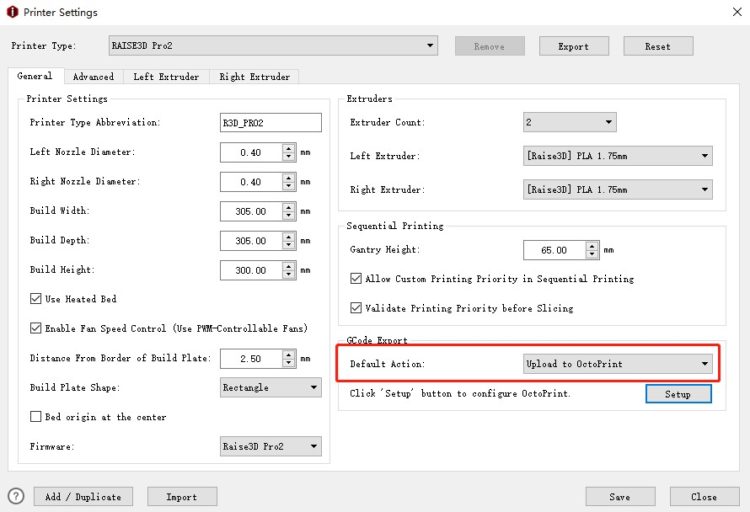Open the Firmware dropdown

click(271, 446)
